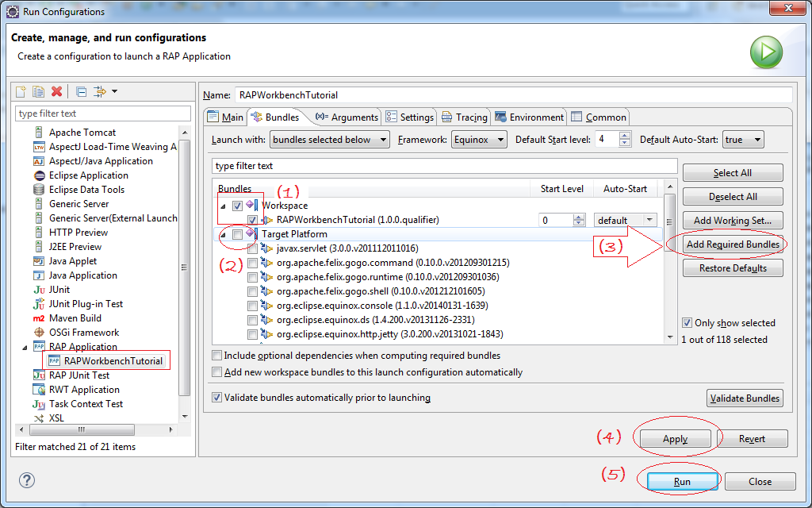Image resolution: width=812 pixels, height=508 pixels.
Task: Click the Task Context Test icon
Action: pos(39,404)
